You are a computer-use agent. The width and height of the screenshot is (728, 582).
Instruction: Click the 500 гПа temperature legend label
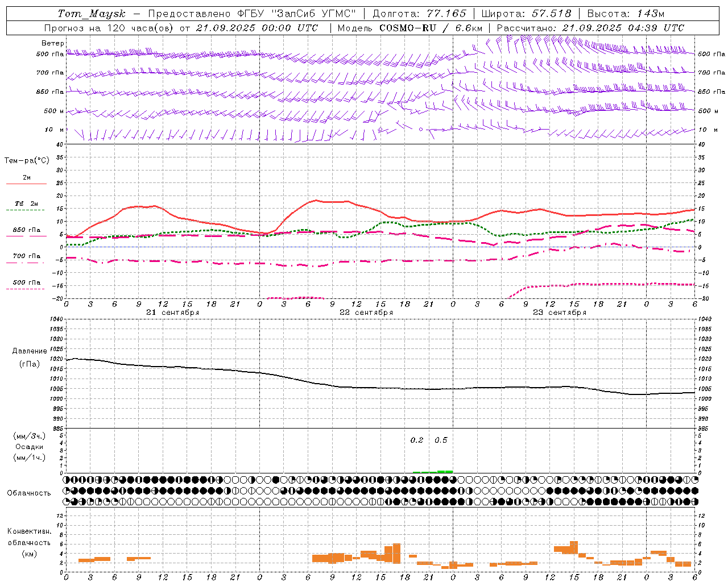pyautogui.click(x=27, y=282)
